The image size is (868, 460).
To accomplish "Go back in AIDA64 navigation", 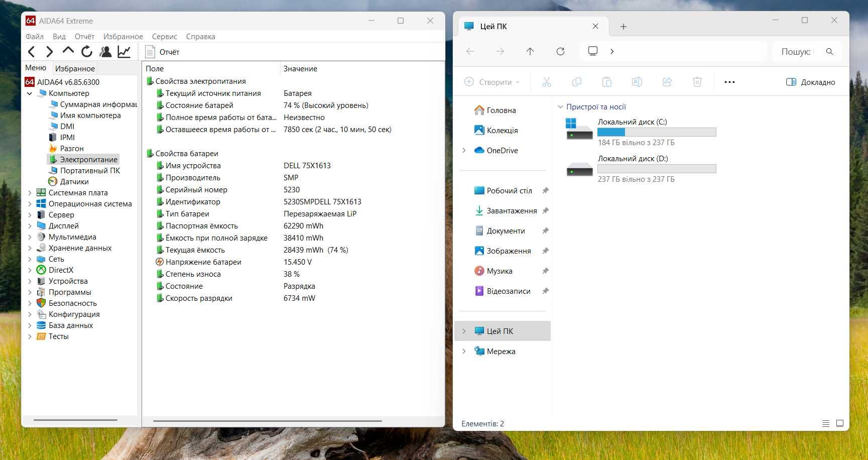I will tap(32, 52).
